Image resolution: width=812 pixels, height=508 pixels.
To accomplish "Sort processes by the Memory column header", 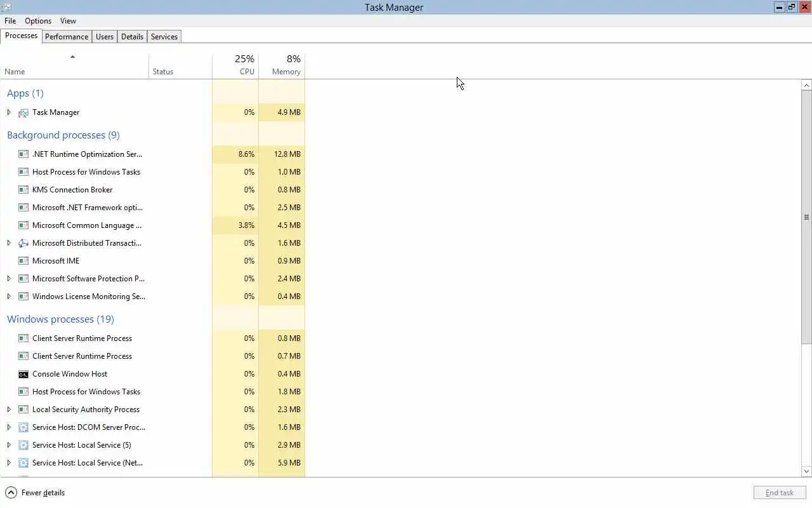I will click(282, 65).
